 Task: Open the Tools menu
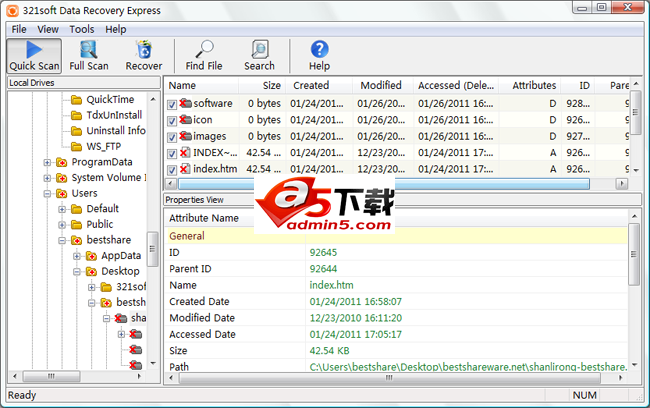tap(82, 29)
